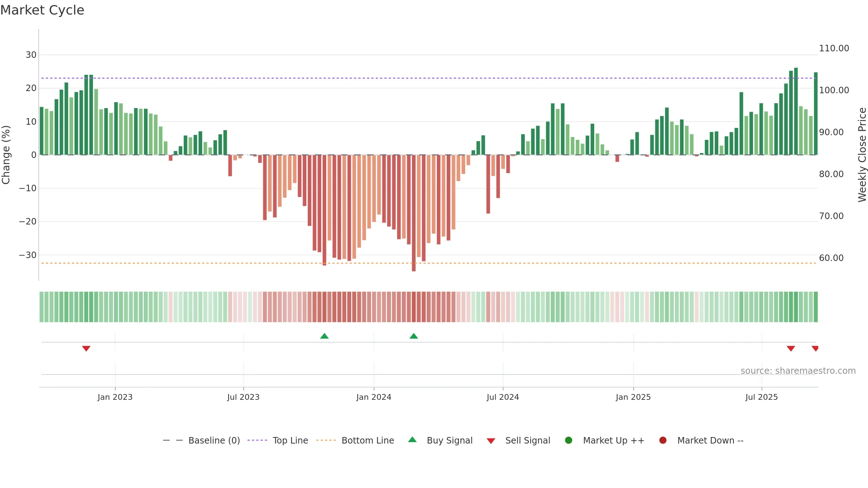Click the 90.00 right axis value

831,132
